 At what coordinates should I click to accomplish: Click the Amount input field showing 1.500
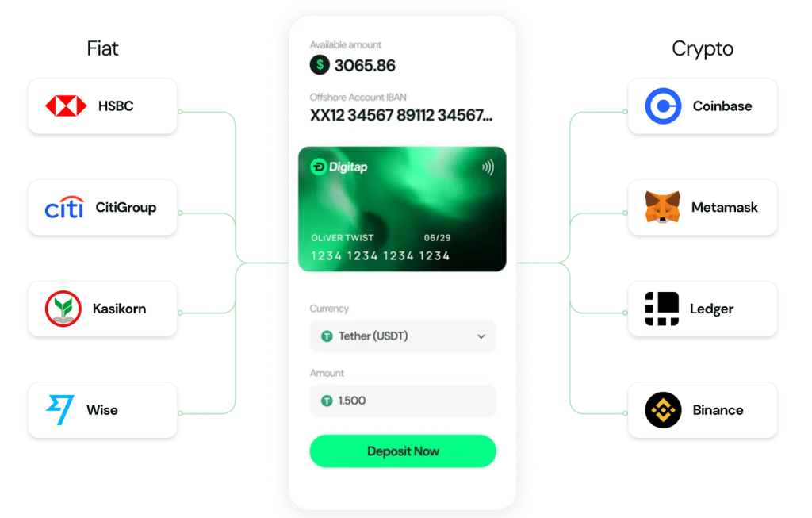point(403,401)
